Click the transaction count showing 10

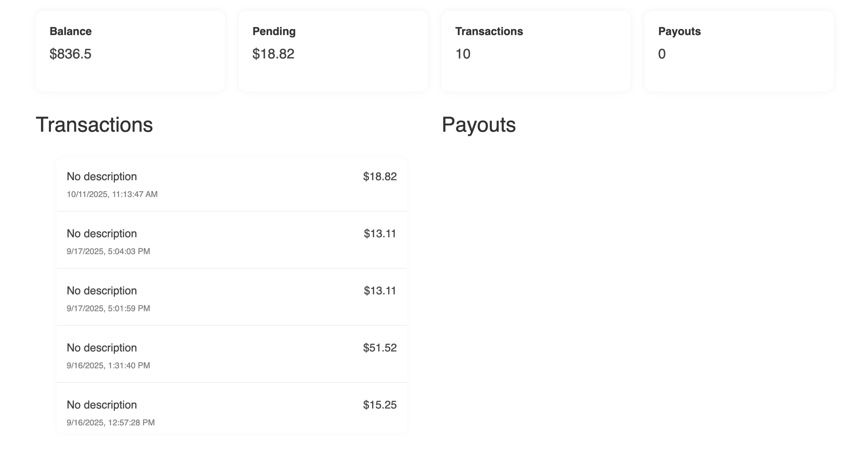click(x=463, y=53)
